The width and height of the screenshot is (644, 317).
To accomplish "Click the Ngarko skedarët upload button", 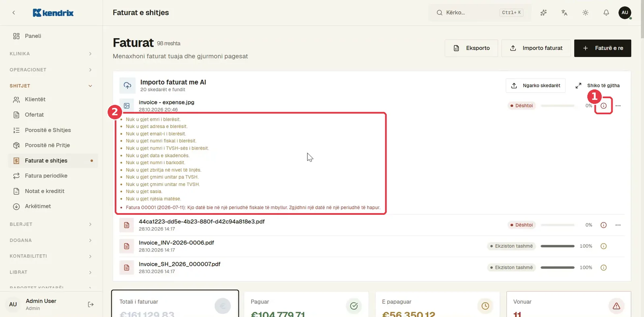I will pyautogui.click(x=535, y=85).
